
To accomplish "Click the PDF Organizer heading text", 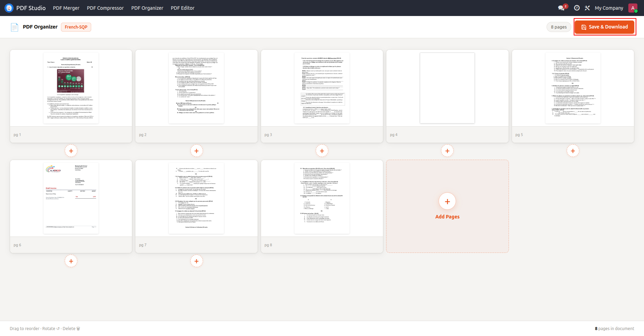I will [40, 27].
